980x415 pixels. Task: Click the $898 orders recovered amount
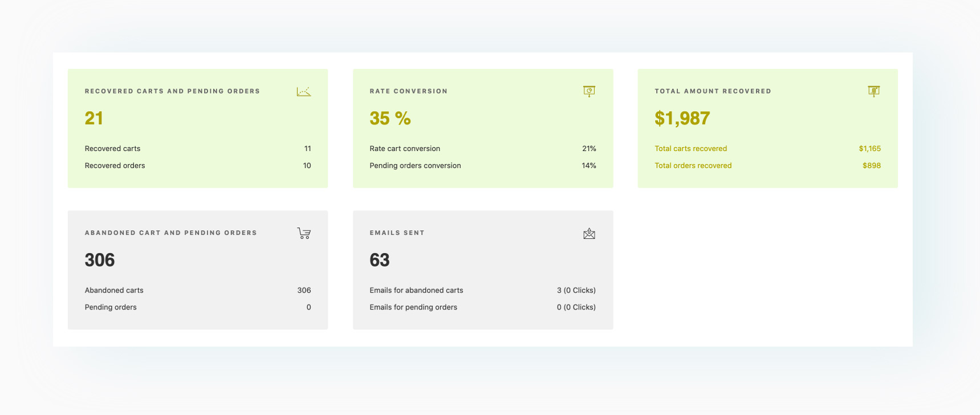(x=871, y=166)
